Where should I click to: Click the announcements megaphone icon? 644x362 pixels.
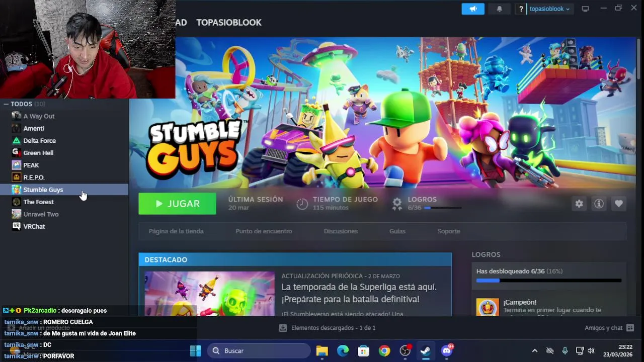pyautogui.click(x=473, y=9)
